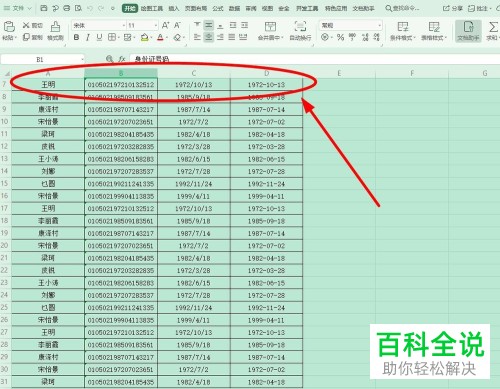Apply percent style to the cells

click(x=340, y=37)
